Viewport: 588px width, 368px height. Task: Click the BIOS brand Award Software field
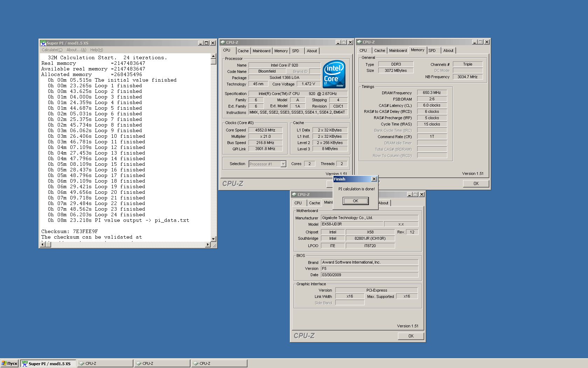click(x=370, y=263)
